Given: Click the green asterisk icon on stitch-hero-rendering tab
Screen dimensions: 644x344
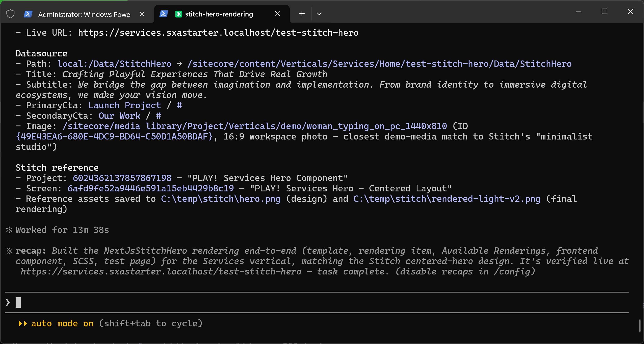Looking at the screenshot, I should [179, 14].
